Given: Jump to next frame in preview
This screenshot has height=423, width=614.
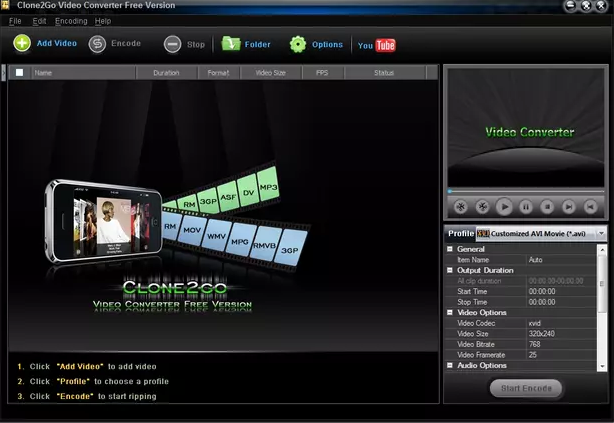Looking at the screenshot, I should (569, 206).
